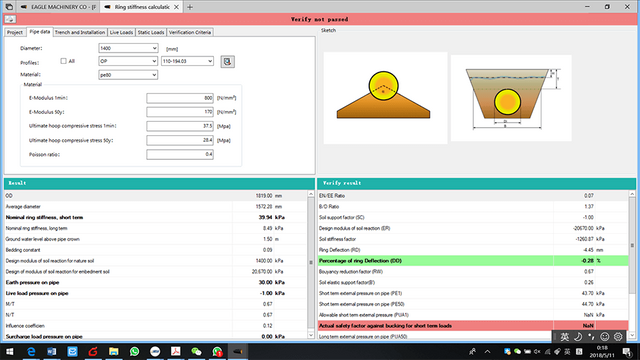Viewport: 640px width, 360px height.
Task: Launch Word from the taskbar
Action: tap(51, 351)
